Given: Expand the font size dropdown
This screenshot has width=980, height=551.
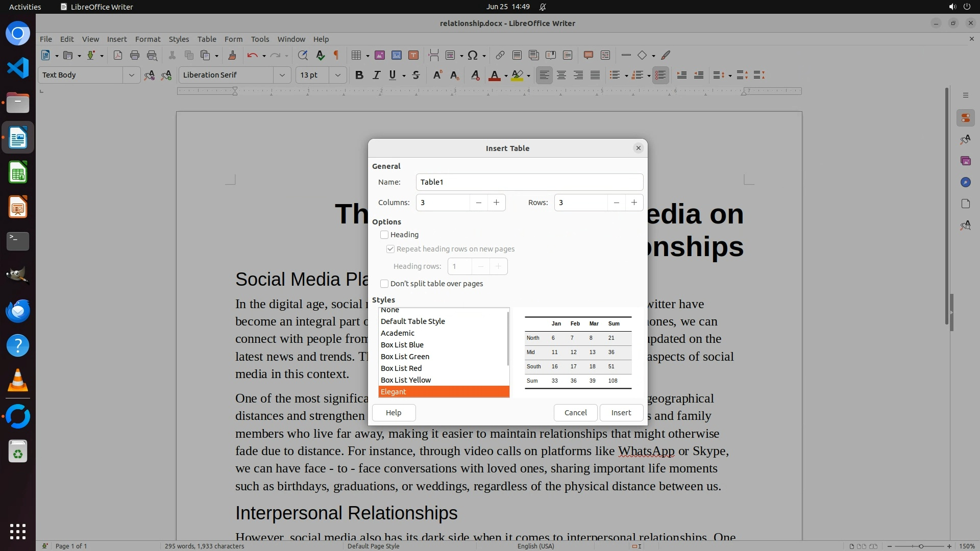Looking at the screenshot, I should click(337, 75).
